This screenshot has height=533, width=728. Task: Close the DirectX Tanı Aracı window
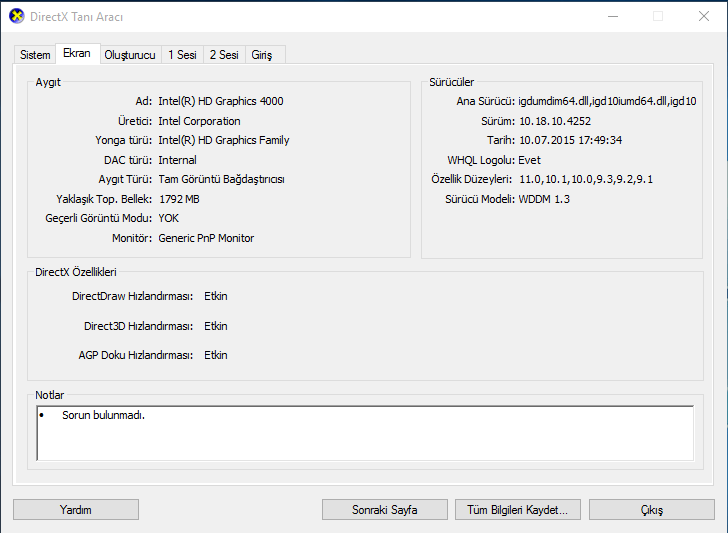[704, 16]
